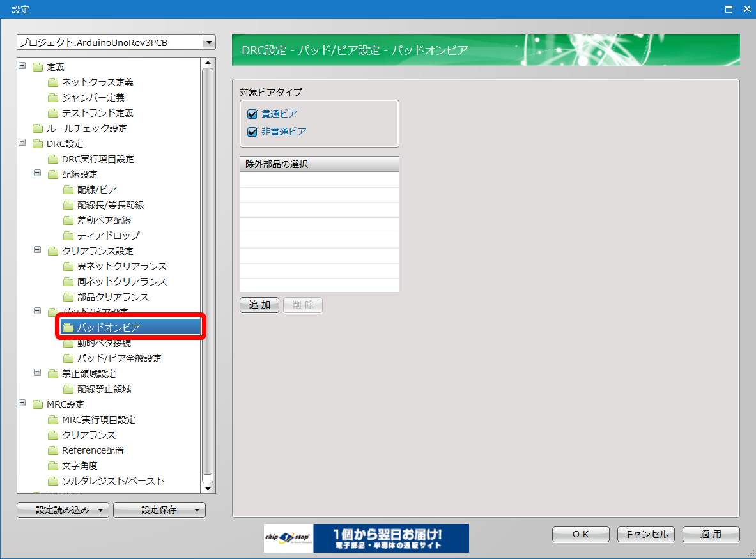Click the folder icon next to ルールチェック設定
756x559 pixels.
point(37,128)
